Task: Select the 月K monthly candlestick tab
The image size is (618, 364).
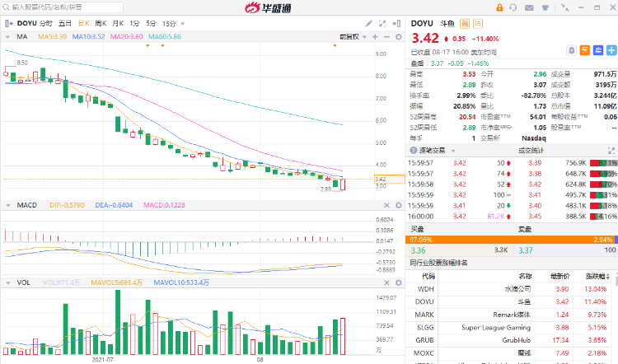Action: point(118,24)
